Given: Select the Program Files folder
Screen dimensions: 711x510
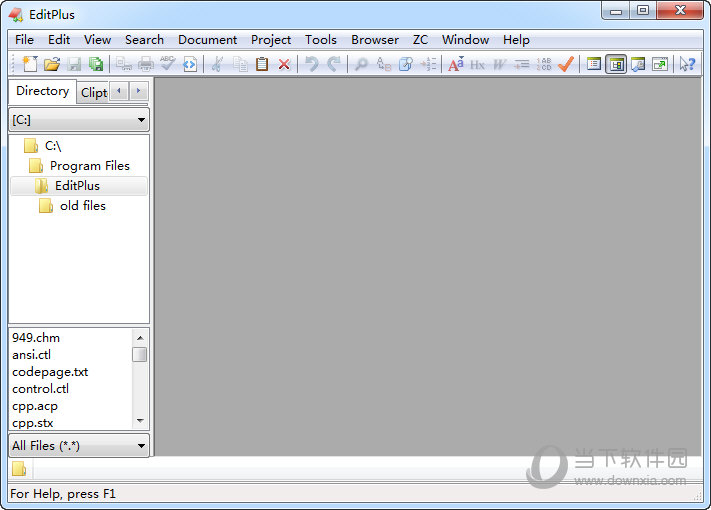Looking at the screenshot, I should (x=79, y=165).
